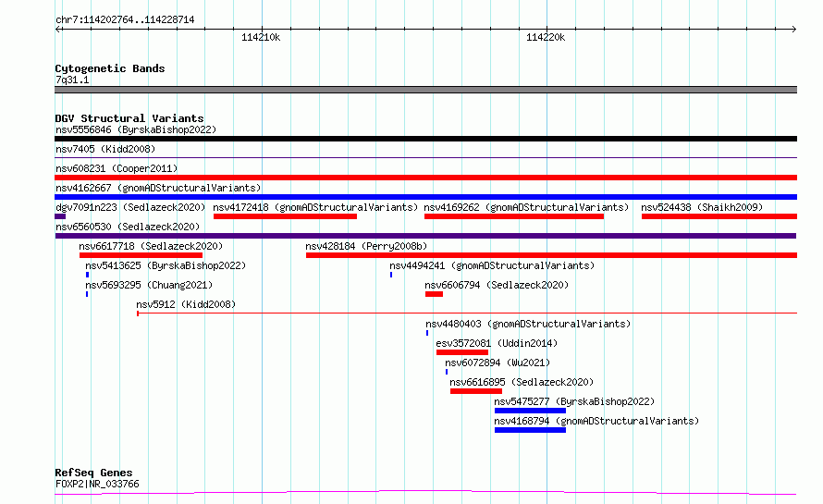Select the red nsv608231 variant bar

point(425,178)
